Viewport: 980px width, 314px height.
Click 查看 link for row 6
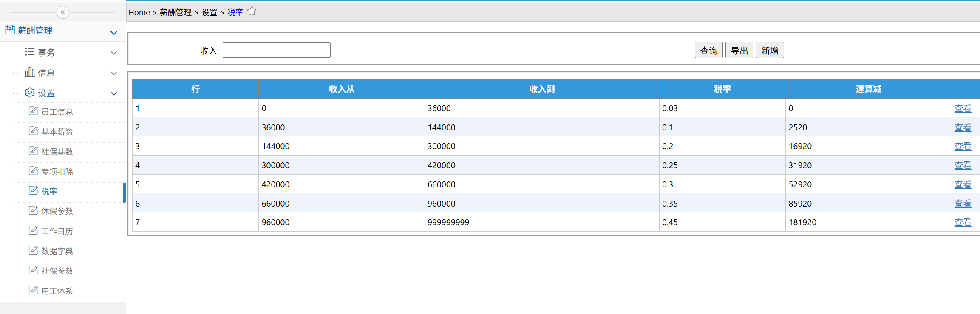pos(963,204)
